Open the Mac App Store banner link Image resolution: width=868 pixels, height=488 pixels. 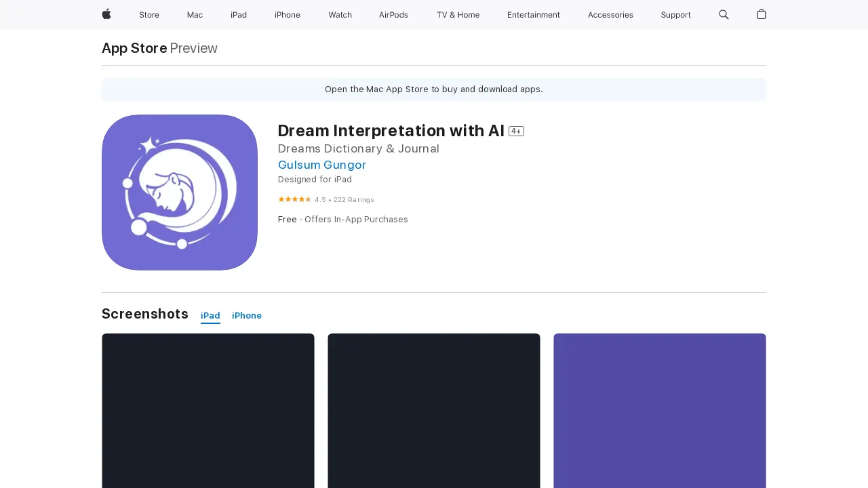433,89
